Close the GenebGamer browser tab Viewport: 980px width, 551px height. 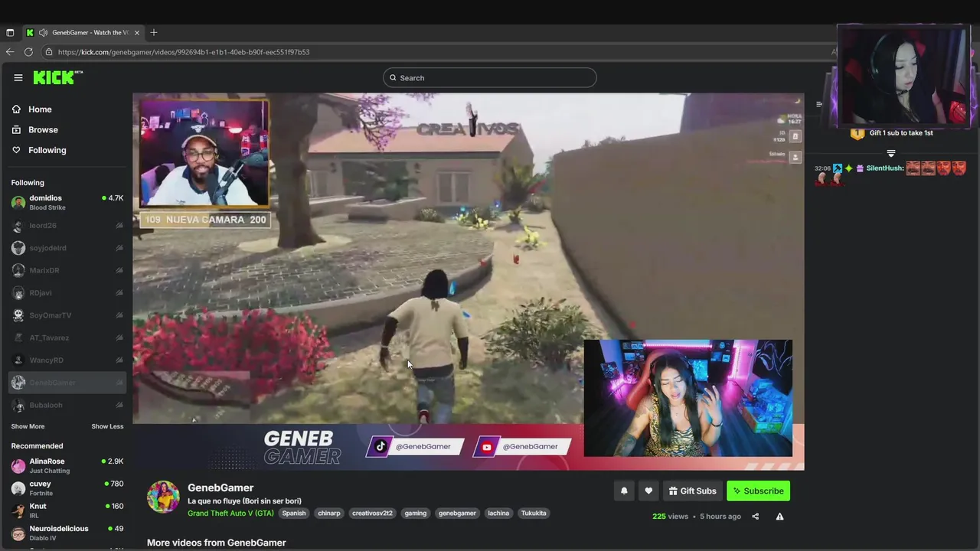(137, 32)
